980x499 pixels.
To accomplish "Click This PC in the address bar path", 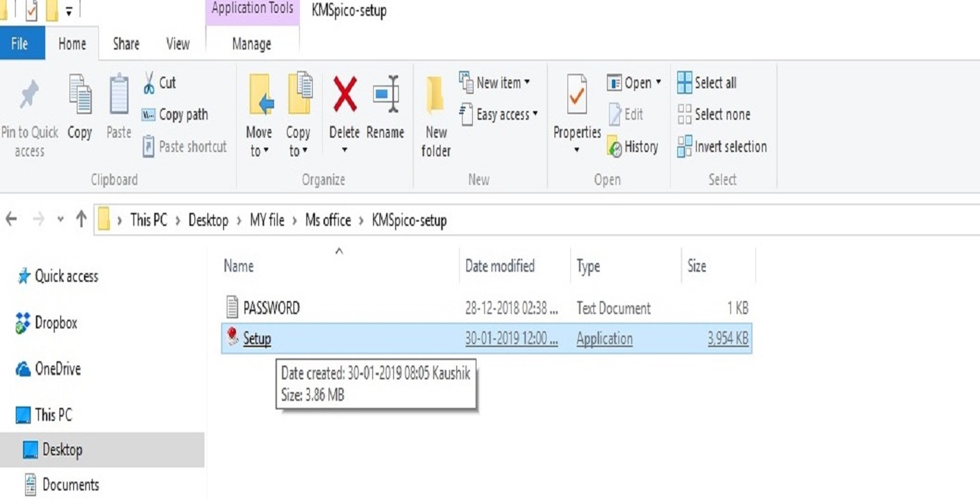I will [149, 220].
